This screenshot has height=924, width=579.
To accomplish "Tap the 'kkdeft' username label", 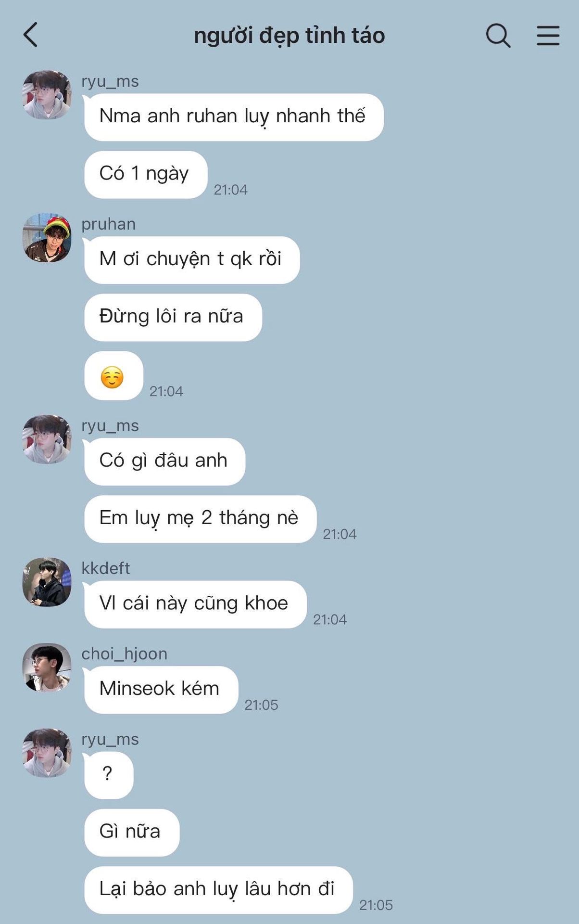I will (106, 568).
